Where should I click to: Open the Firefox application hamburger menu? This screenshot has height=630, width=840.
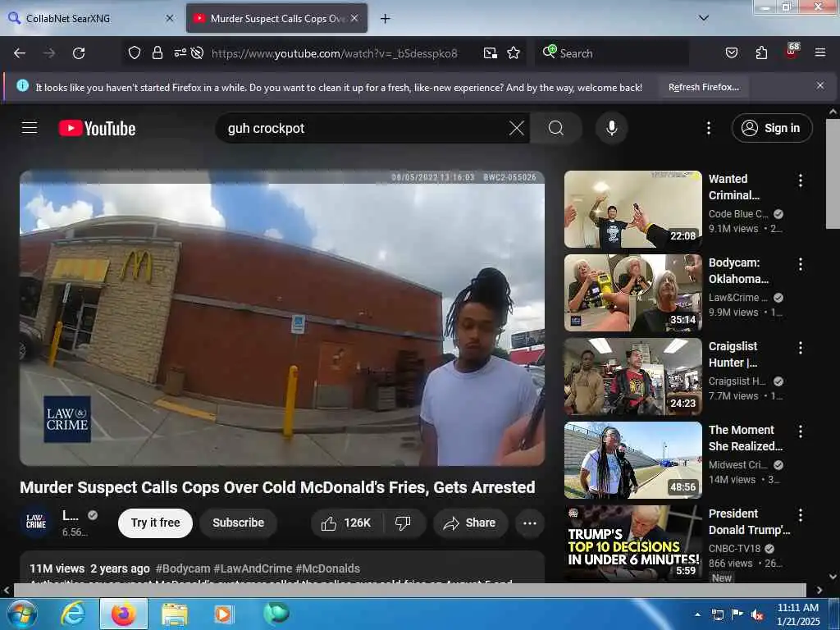point(820,52)
